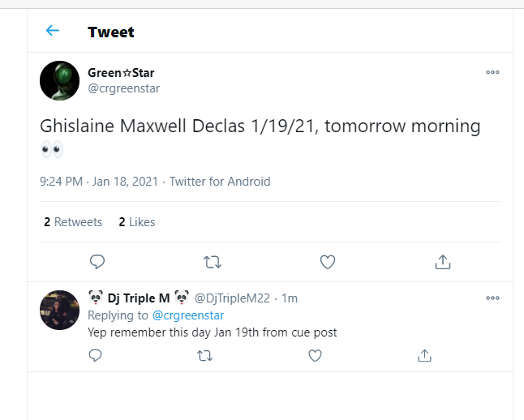
Task: Click the @DjTripleM22 handle
Action: pos(232,298)
